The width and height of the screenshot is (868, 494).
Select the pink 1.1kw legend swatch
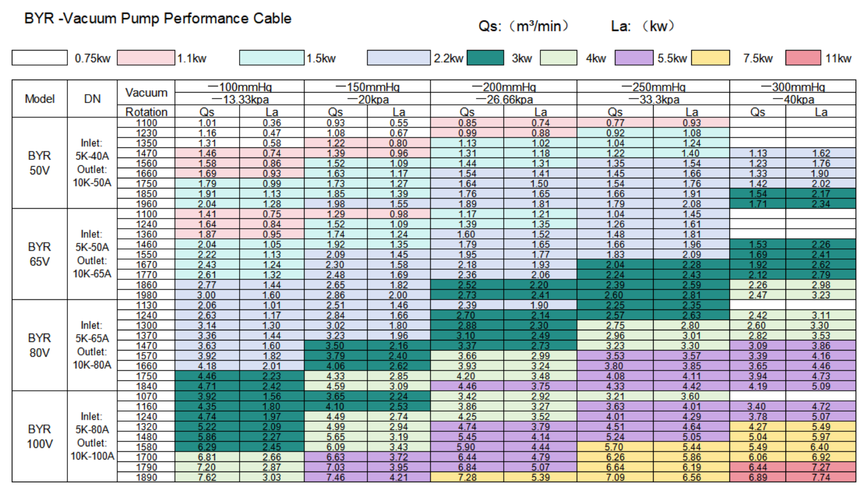tap(146, 58)
